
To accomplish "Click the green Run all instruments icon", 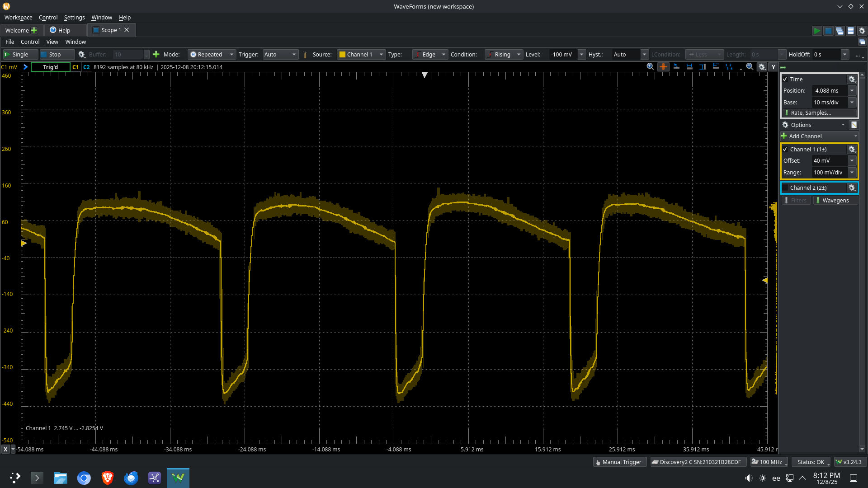I will coord(816,31).
